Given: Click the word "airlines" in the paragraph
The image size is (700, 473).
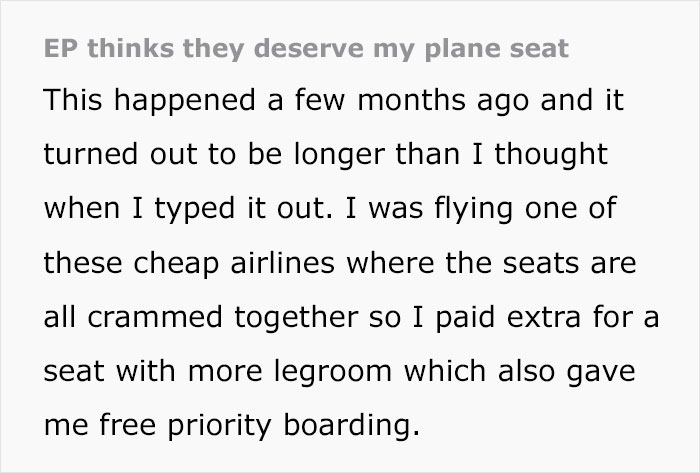Looking at the screenshot, I should [x=286, y=266].
